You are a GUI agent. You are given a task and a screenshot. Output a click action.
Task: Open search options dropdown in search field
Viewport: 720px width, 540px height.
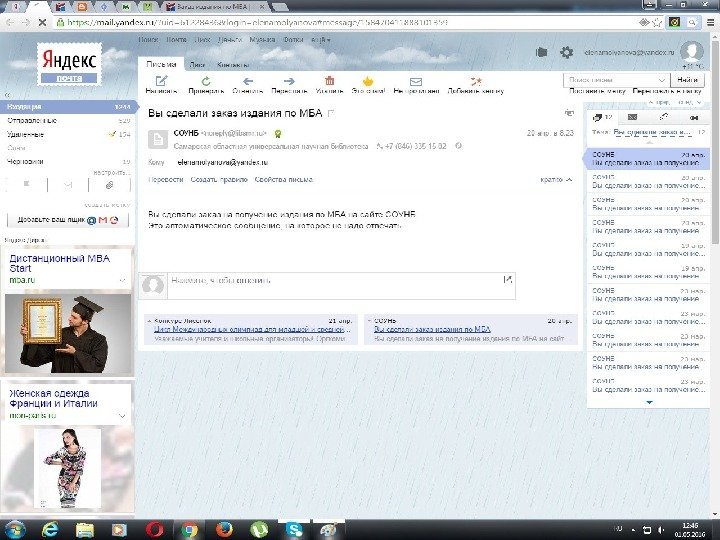tap(662, 80)
